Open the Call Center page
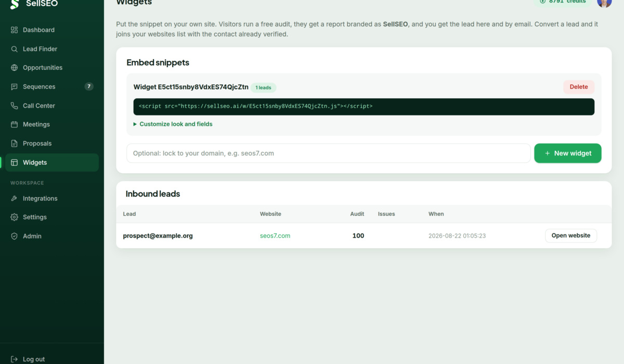 coord(52,106)
